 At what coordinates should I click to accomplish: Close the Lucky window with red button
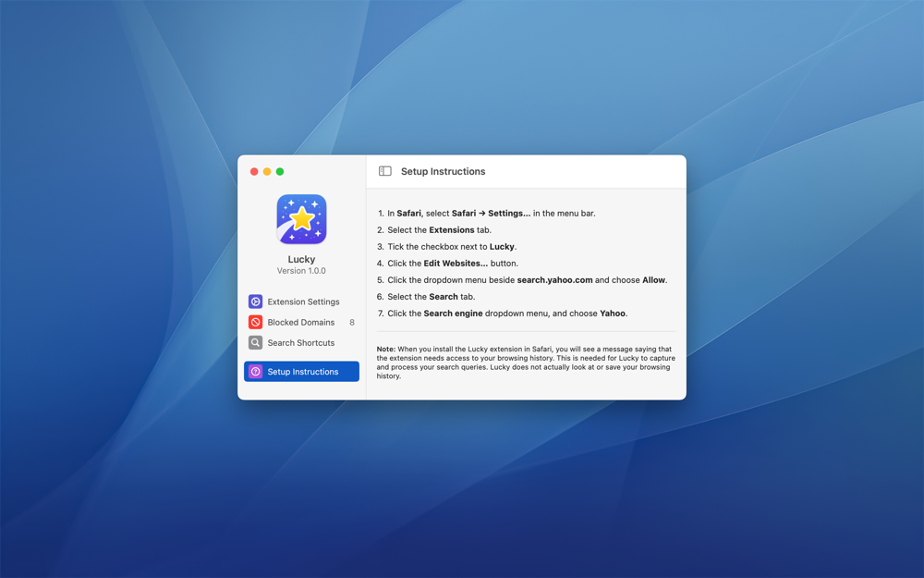254,172
